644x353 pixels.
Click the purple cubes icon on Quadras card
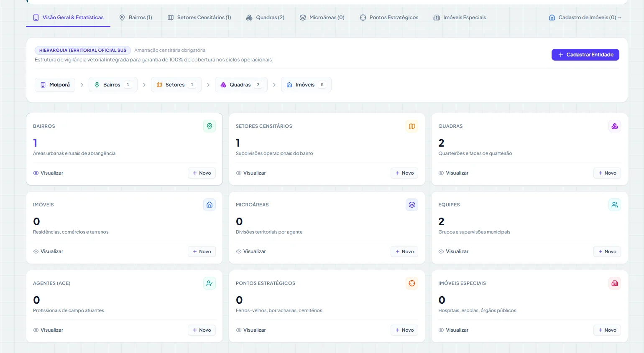click(615, 126)
